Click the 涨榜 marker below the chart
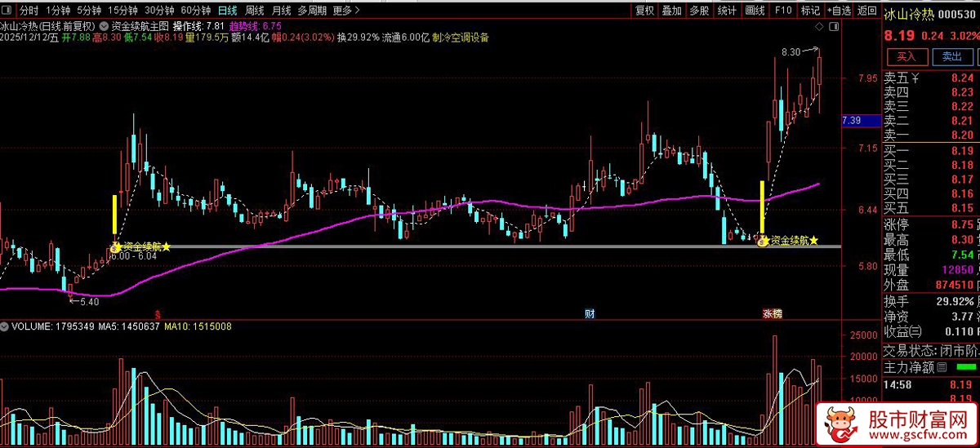Viewport: 980px width, 448px height. pyautogui.click(x=772, y=313)
